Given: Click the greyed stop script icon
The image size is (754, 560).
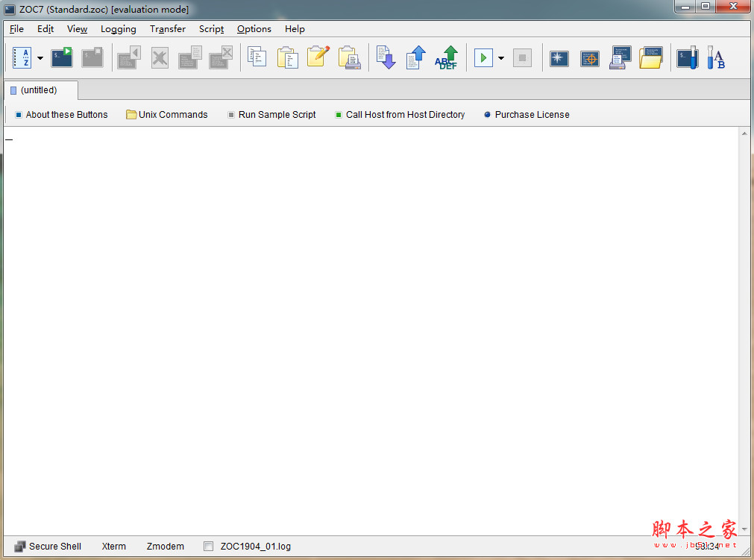Looking at the screenshot, I should (522, 57).
